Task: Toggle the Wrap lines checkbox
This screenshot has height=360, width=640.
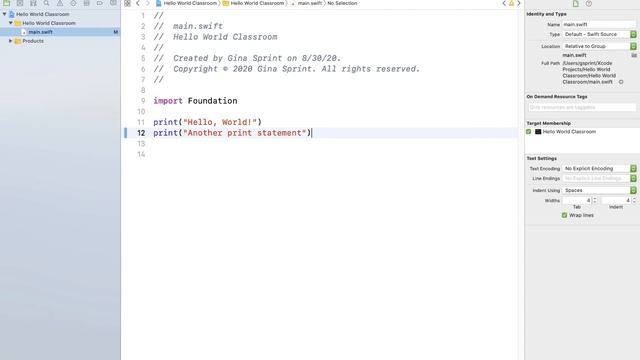Action: pyautogui.click(x=564, y=215)
